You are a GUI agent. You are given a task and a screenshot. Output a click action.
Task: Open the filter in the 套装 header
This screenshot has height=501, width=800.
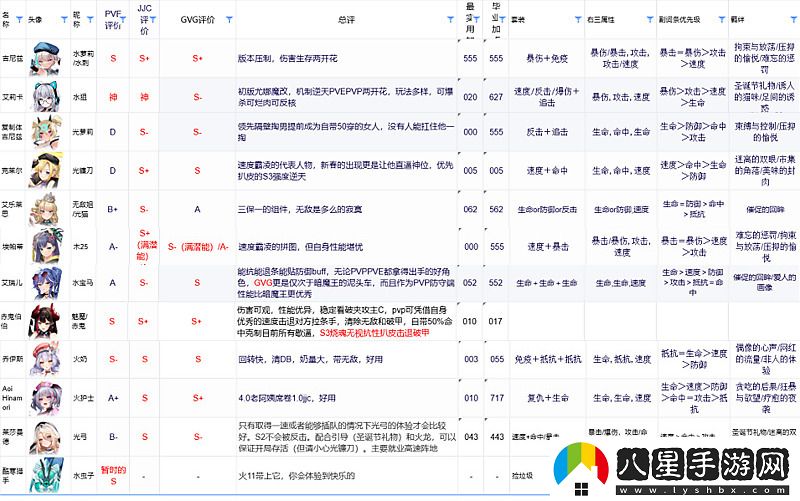578,20
